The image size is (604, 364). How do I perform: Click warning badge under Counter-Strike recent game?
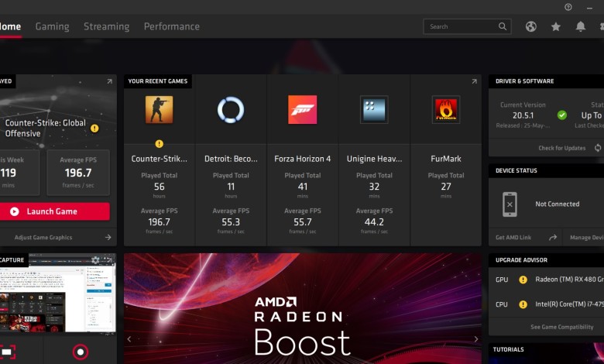click(x=159, y=144)
